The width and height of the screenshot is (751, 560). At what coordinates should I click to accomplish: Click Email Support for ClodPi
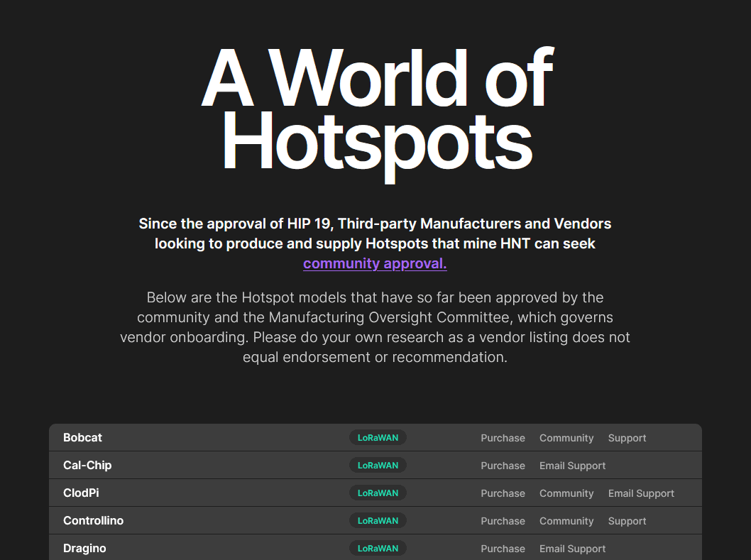click(641, 493)
